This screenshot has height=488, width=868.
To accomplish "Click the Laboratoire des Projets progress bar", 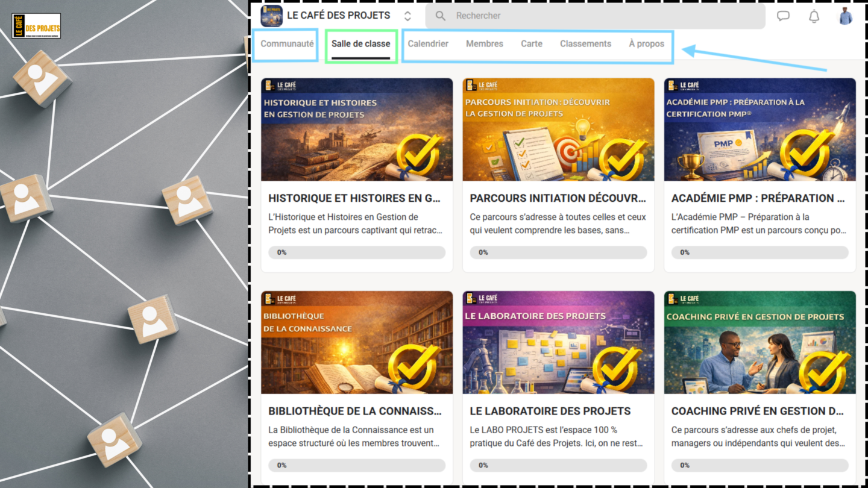I will pos(558,466).
